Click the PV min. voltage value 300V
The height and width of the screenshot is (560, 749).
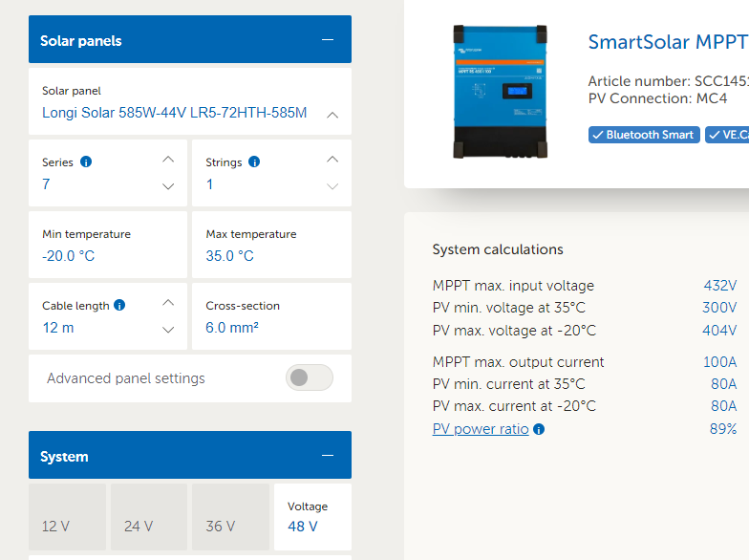click(x=719, y=308)
